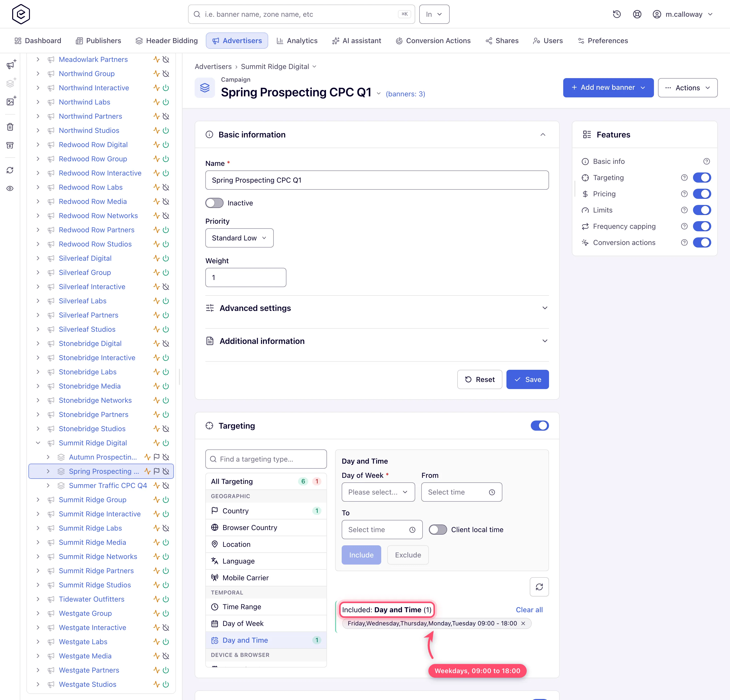Collapse Summit Ridge Digital tree node
Viewport: 730px width, 700px height.
38,443
